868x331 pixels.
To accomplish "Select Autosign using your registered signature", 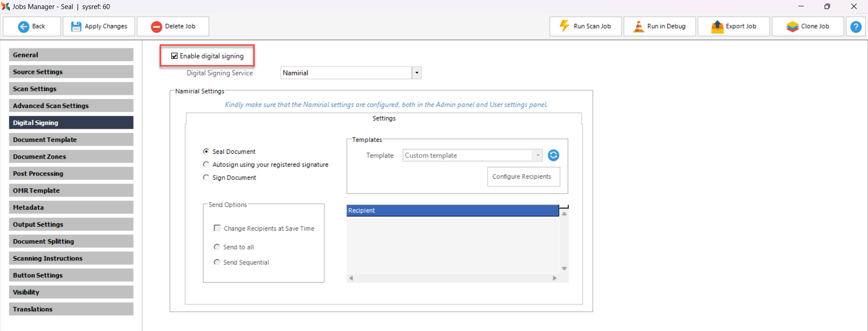I will [x=206, y=165].
